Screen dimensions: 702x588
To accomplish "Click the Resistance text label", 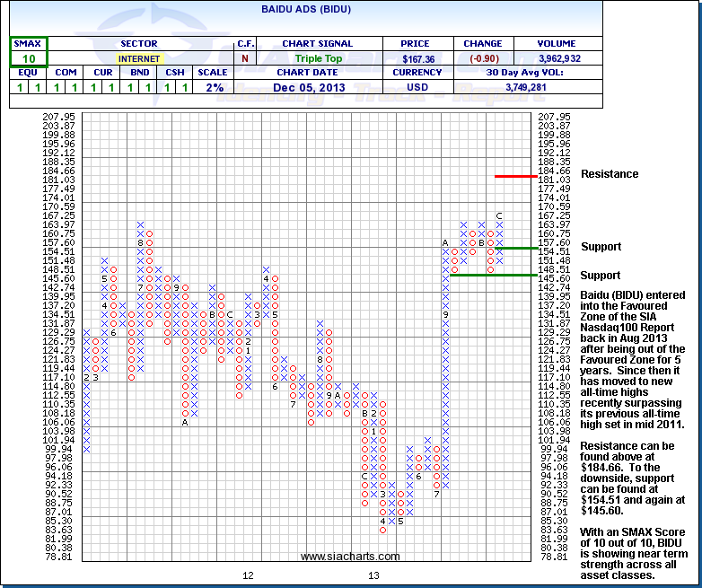I will pos(610,174).
